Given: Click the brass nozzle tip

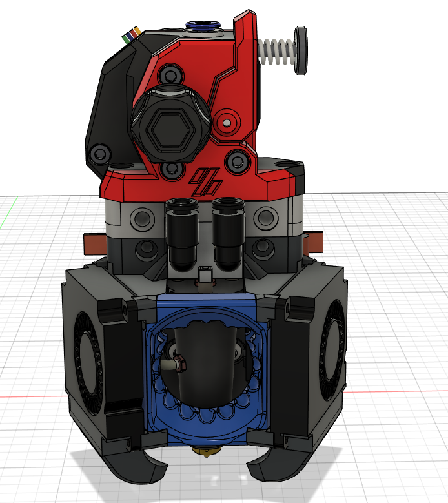Looking at the screenshot, I should pyautogui.click(x=207, y=453).
